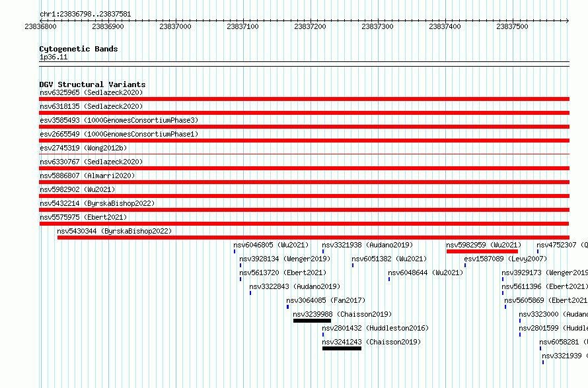Click nsv3064085 (Fan2017) label
Viewport: 588px width, 388px height.
(x=326, y=300)
